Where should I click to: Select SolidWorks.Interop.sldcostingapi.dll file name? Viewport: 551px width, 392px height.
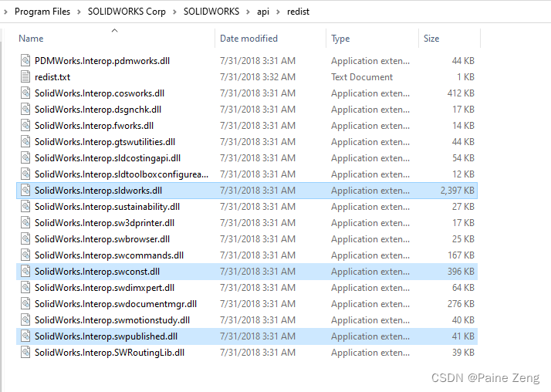click(107, 157)
